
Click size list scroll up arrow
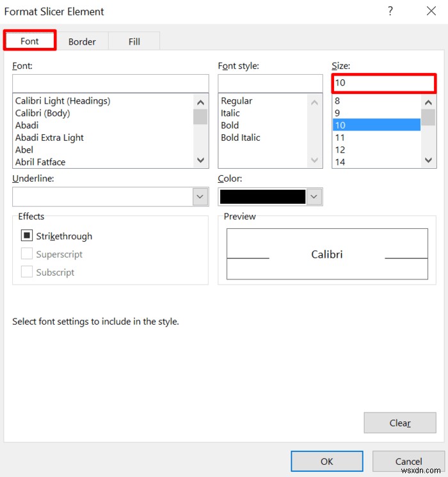[x=428, y=102]
